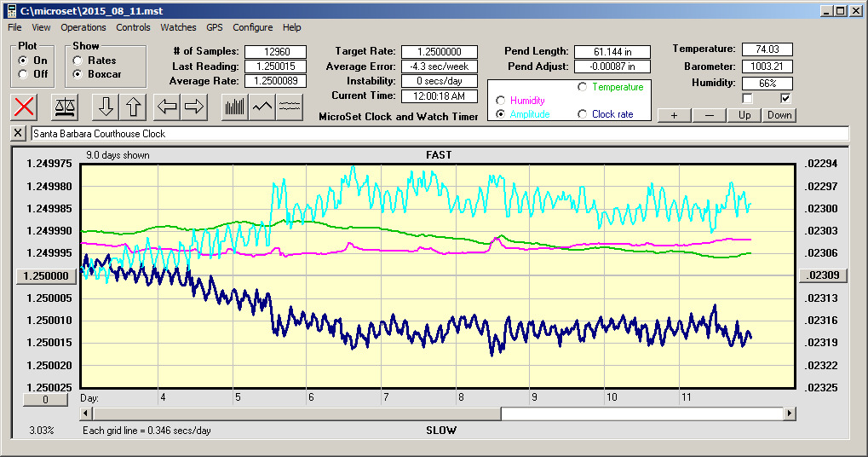
Task: Click the Current Time field
Action: 440,95
